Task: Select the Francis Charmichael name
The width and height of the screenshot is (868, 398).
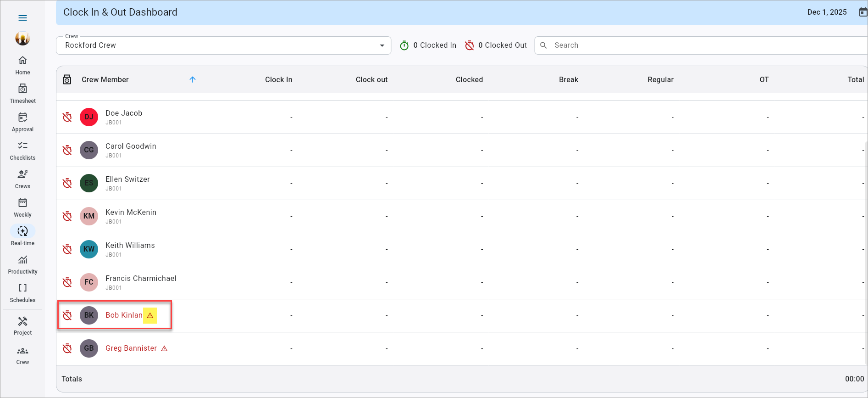Action: (x=141, y=279)
